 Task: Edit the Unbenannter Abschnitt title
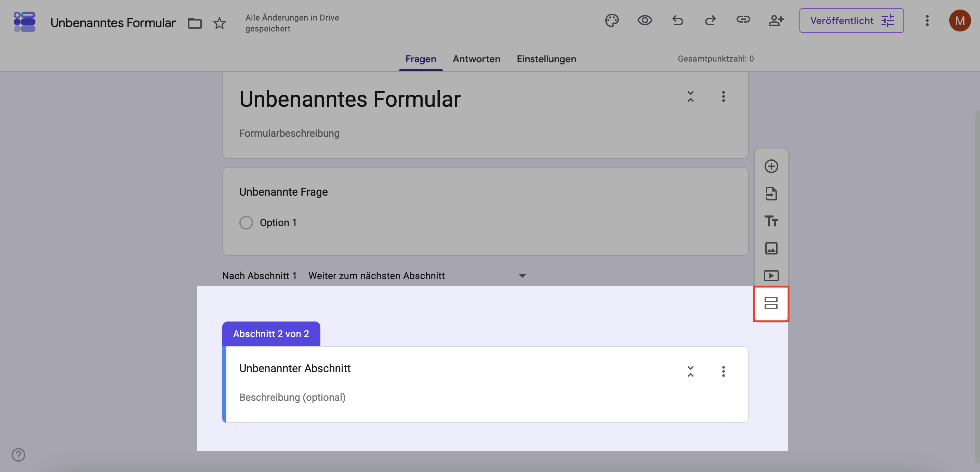coord(295,368)
